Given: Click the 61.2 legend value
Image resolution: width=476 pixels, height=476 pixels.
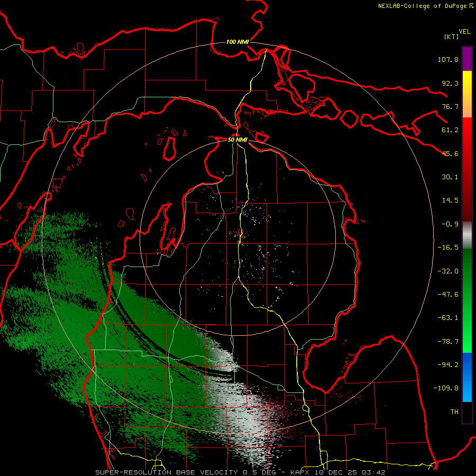Looking at the screenshot, I should (x=450, y=130).
